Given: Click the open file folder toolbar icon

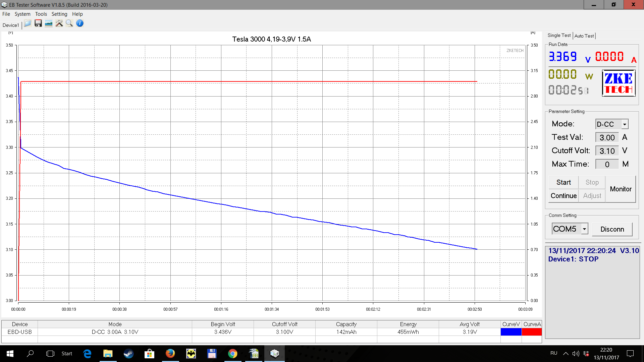Looking at the screenshot, I should [28, 23].
